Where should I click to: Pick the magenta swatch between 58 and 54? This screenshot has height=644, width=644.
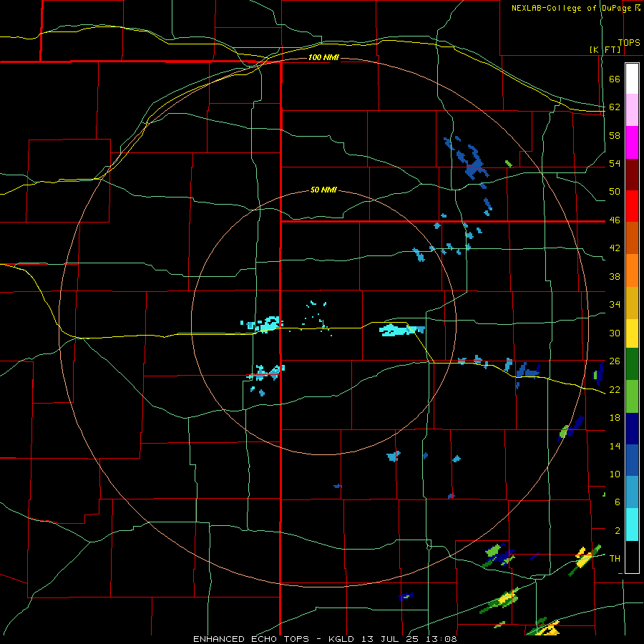632,142
